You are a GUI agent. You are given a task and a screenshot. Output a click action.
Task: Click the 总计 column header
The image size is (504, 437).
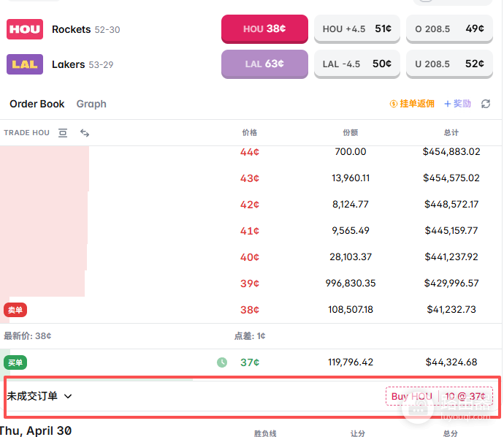click(x=451, y=132)
